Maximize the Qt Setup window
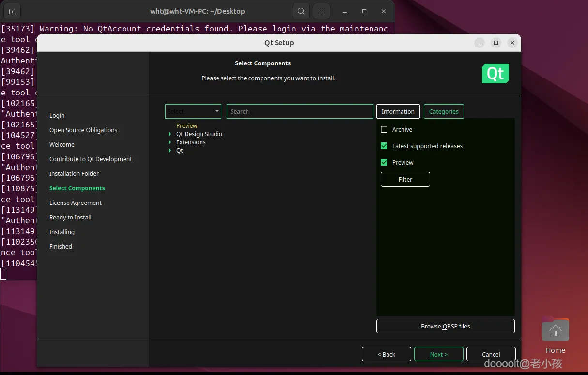The height and width of the screenshot is (375, 588). (496, 43)
